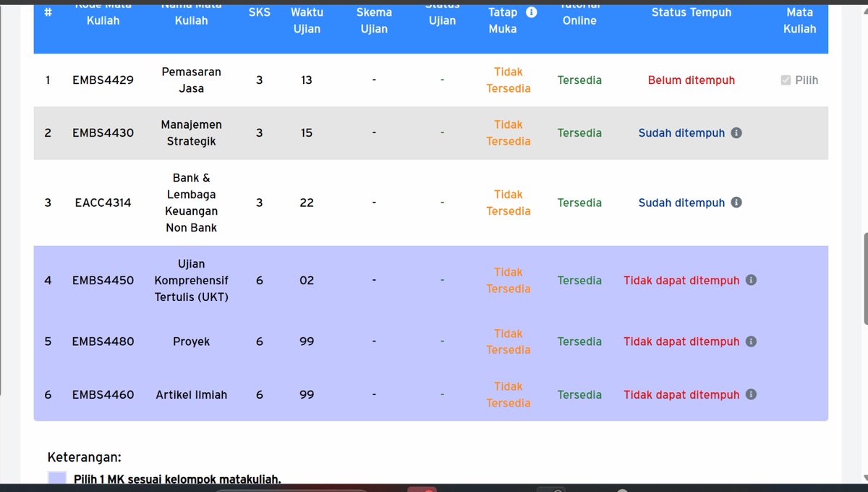Open info icon in the EACC4314 status cell

point(736,203)
